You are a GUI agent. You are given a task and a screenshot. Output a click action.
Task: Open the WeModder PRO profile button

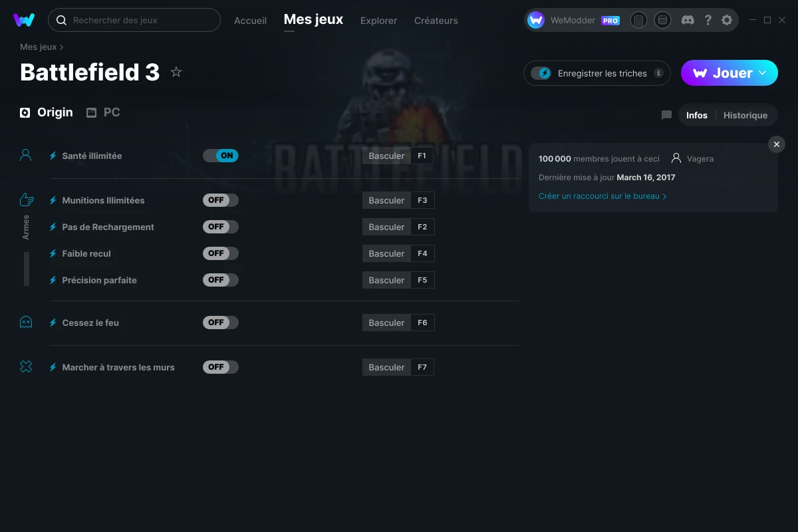click(x=575, y=20)
